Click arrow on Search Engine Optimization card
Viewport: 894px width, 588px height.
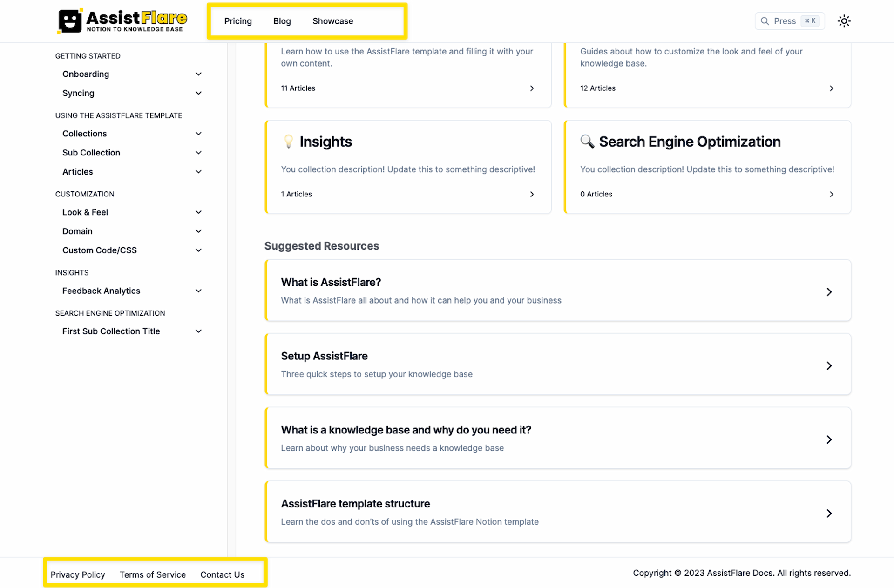[x=830, y=194]
